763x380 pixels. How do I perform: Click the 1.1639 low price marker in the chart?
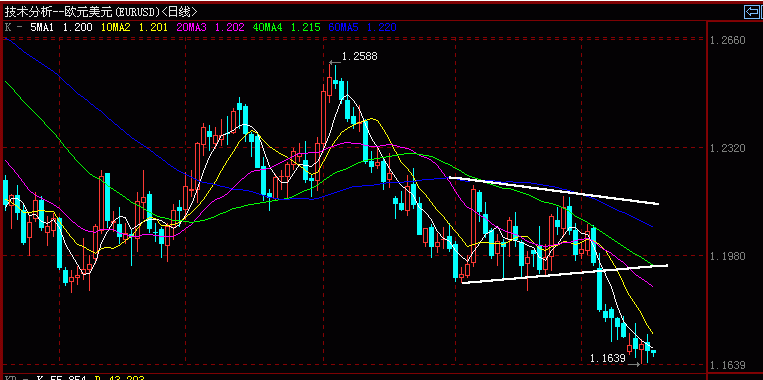tap(607, 359)
